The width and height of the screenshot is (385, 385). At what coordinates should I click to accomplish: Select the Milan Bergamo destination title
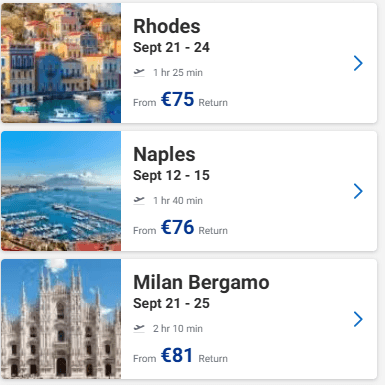(201, 283)
